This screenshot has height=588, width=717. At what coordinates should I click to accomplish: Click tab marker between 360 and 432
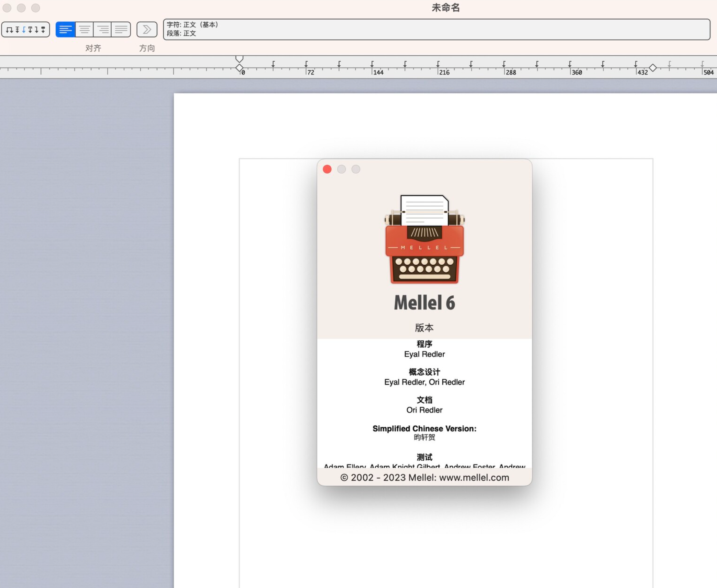[603, 64]
